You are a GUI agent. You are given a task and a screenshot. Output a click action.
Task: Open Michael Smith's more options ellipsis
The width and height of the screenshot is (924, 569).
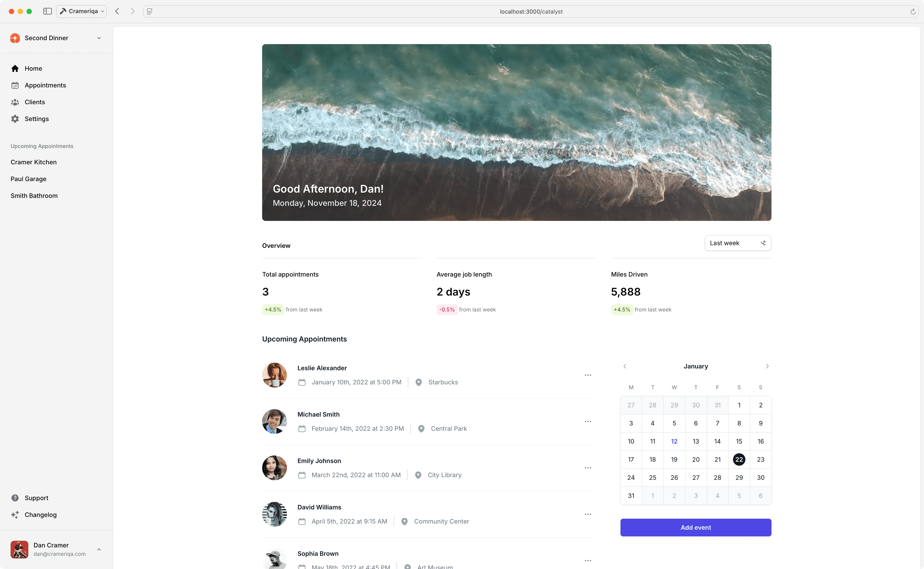tap(588, 422)
